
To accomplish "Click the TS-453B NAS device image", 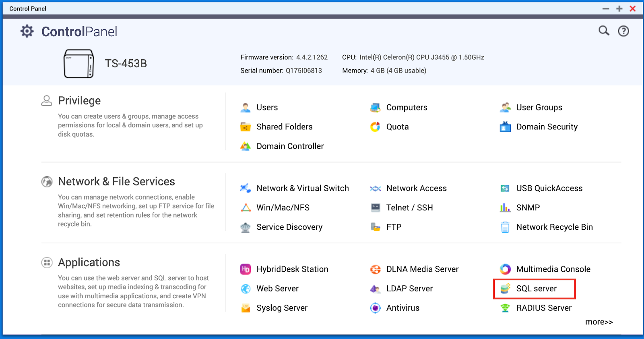I will pos(79,64).
